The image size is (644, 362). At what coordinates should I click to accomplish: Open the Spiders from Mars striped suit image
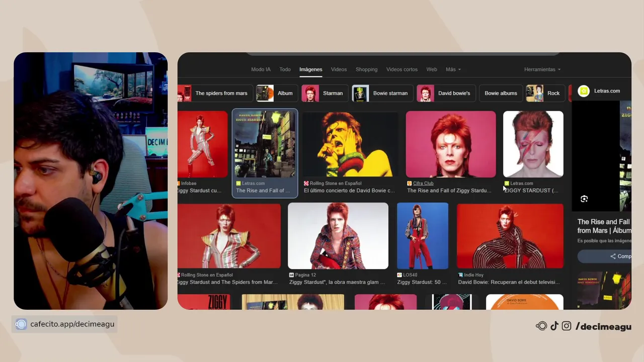pos(229,236)
